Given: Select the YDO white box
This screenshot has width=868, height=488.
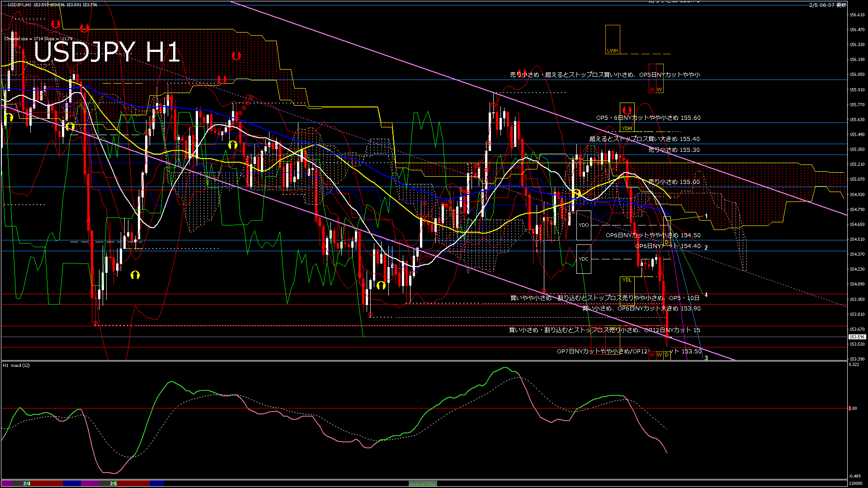Looking at the screenshot, I should pos(584,225).
